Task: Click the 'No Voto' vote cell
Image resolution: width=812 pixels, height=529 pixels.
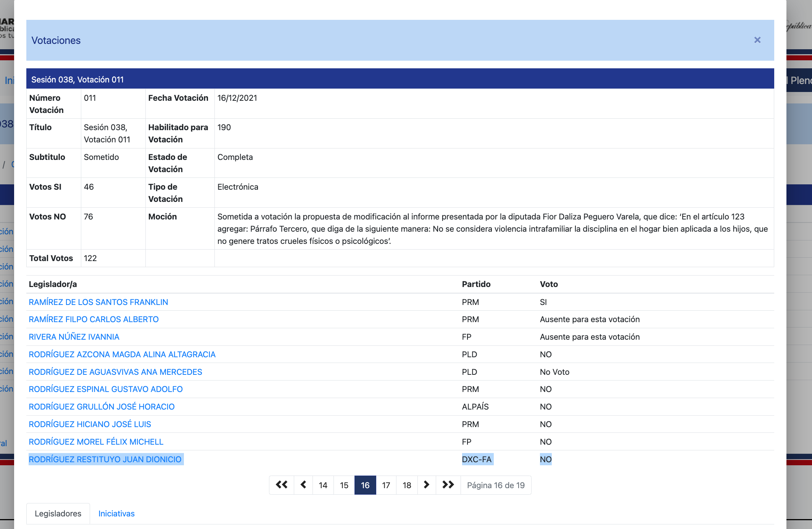Action: point(554,372)
